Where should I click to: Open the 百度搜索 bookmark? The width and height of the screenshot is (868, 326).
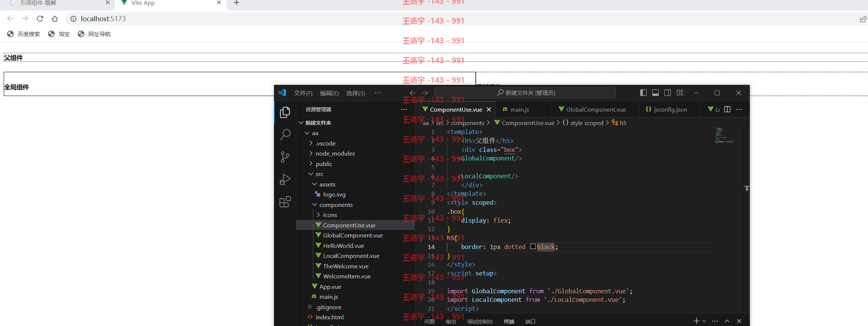click(23, 34)
